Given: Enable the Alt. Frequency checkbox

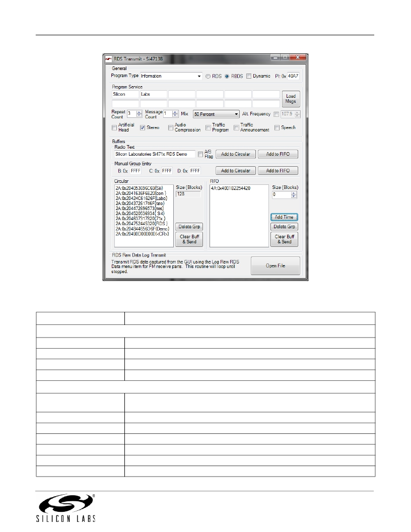Looking at the screenshot, I should [277, 114].
